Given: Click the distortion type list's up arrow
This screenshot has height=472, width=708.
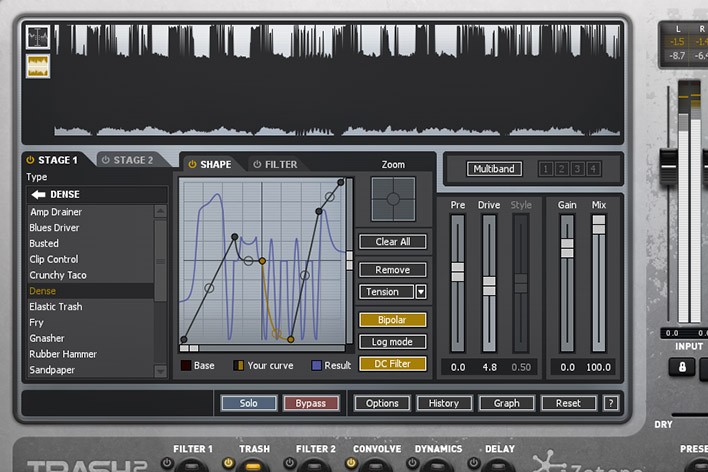Looking at the screenshot, I should pos(160,211).
